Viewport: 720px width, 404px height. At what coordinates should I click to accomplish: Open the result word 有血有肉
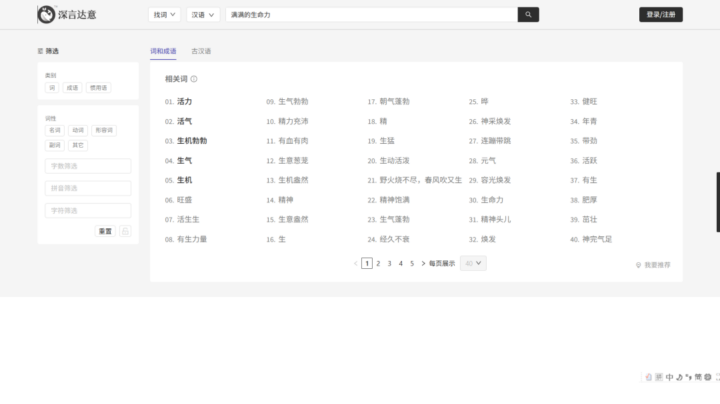pyautogui.click(x=293, y=141)
